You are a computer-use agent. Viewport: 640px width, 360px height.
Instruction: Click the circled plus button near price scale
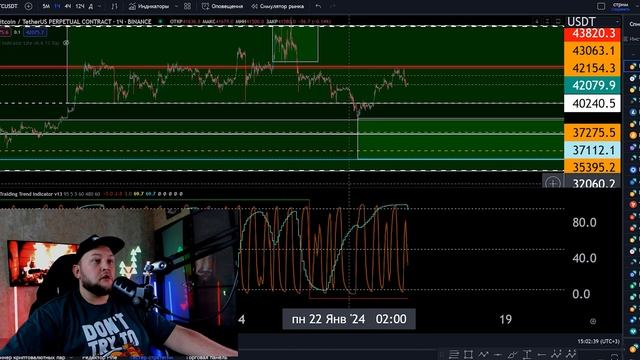553,182
